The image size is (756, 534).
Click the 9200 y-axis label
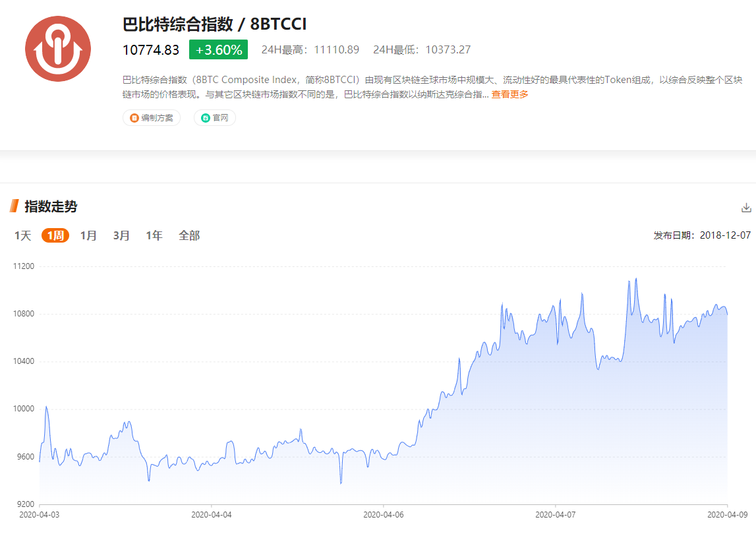pyautogui.click(x=26, y=504)
